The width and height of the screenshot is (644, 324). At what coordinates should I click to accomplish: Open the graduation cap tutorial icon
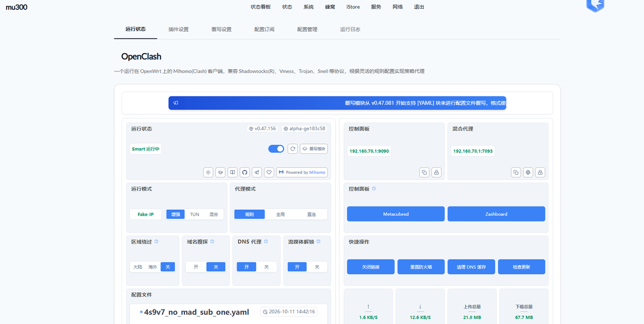(x=220, y=172)
